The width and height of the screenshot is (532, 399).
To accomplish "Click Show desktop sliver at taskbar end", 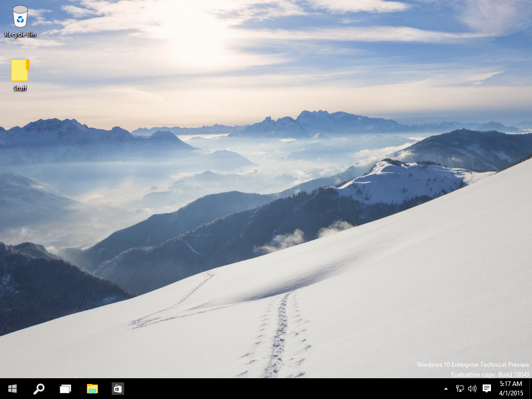I will 530,389.
